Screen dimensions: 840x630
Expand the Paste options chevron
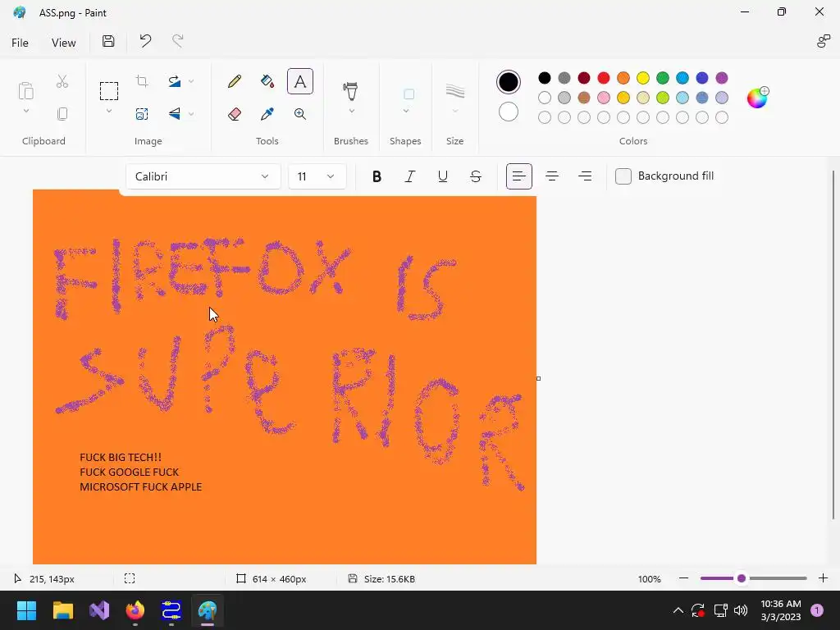coord(25,111)
